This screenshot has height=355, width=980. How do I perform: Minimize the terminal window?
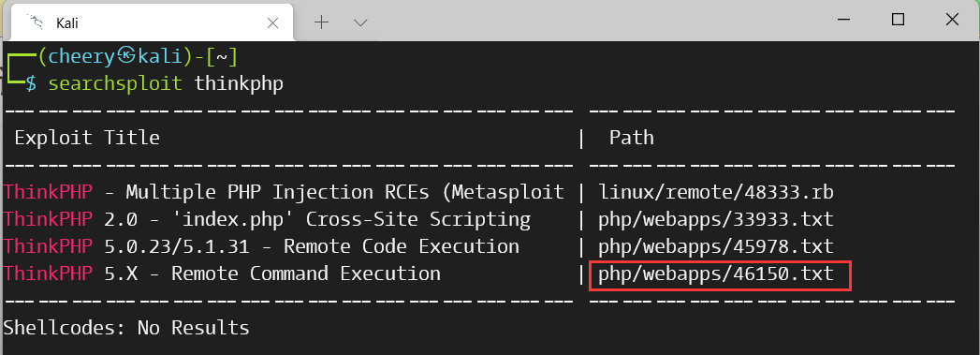[843, 20]
